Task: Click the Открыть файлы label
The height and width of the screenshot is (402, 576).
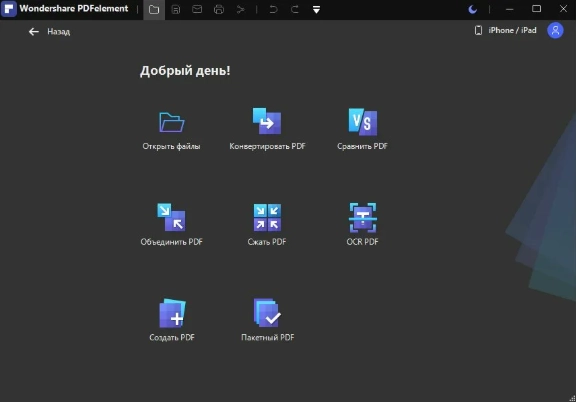Action: pyautogui.click(x=172, y=146)
